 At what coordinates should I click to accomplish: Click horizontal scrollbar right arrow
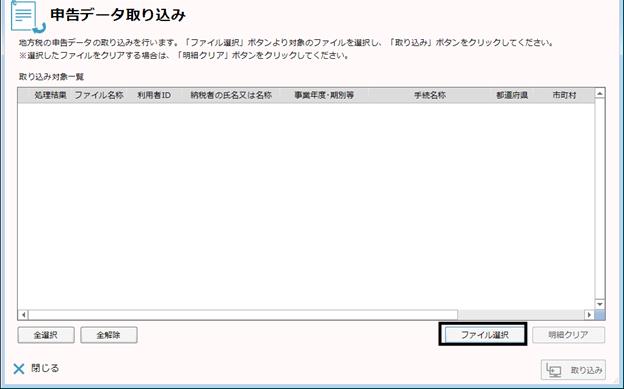click(589, 315)
